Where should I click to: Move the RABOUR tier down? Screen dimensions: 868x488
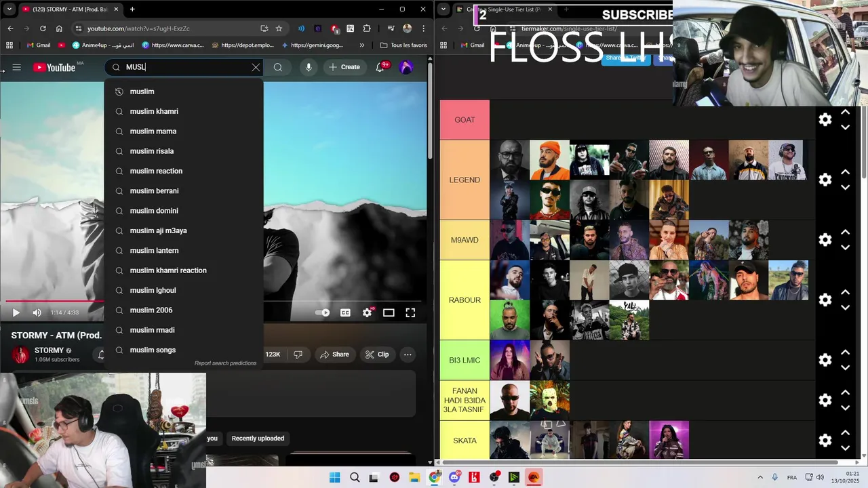[x=846, y=308]
